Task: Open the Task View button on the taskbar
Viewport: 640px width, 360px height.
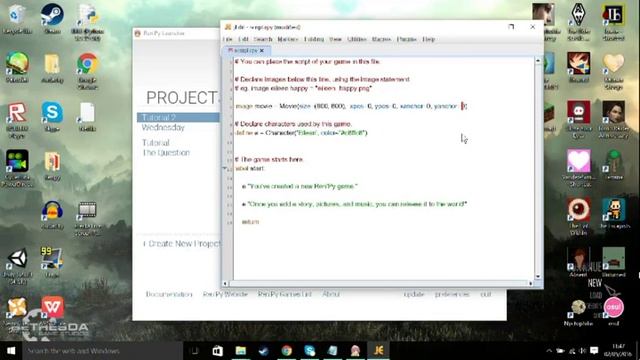Action: (x=195, y=351)
